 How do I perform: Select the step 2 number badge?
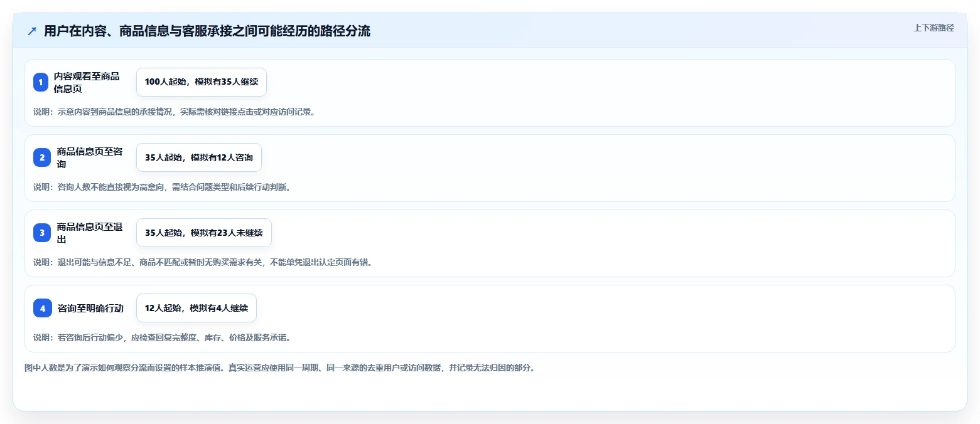(41, 157)
